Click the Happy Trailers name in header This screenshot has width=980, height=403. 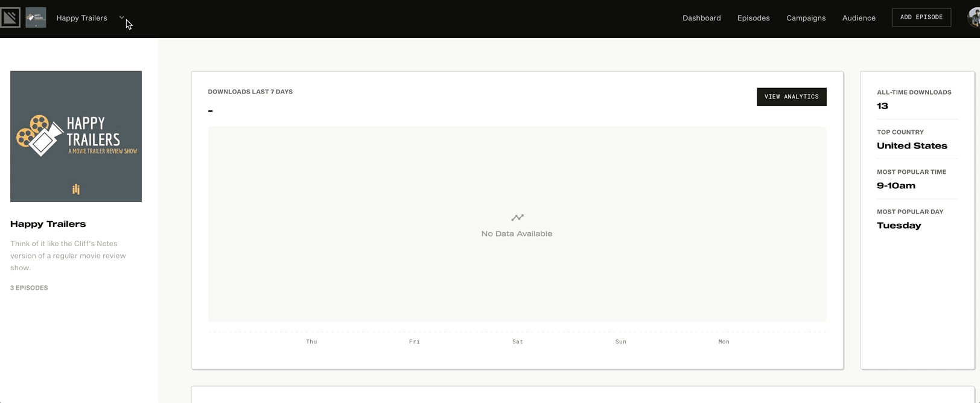pos(81,18)
